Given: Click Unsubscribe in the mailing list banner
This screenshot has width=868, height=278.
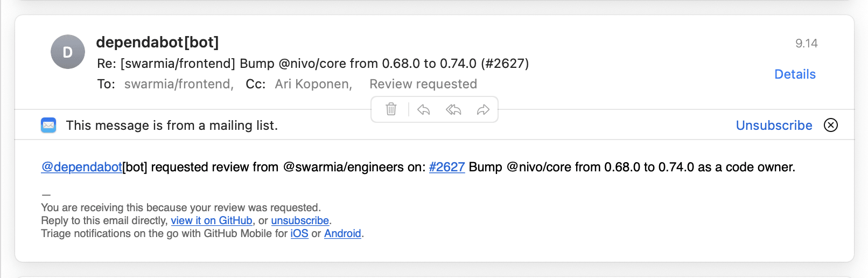Looking at the screenshot, I should click(774, 125).
